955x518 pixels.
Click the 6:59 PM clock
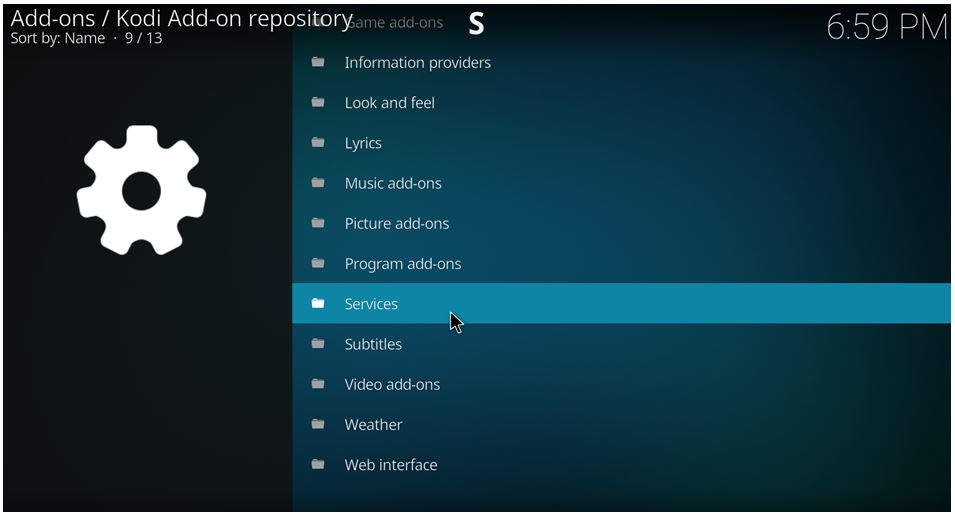(x=886, y=27)
